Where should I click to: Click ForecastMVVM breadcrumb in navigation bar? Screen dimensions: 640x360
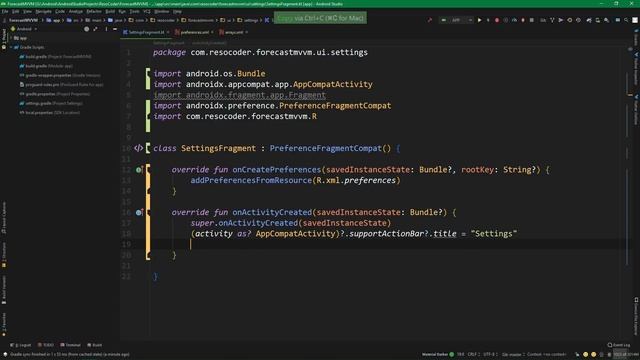(x=24, y=20)
